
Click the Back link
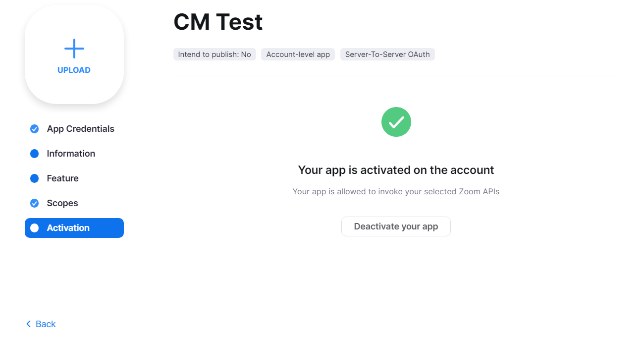(41, 324)
